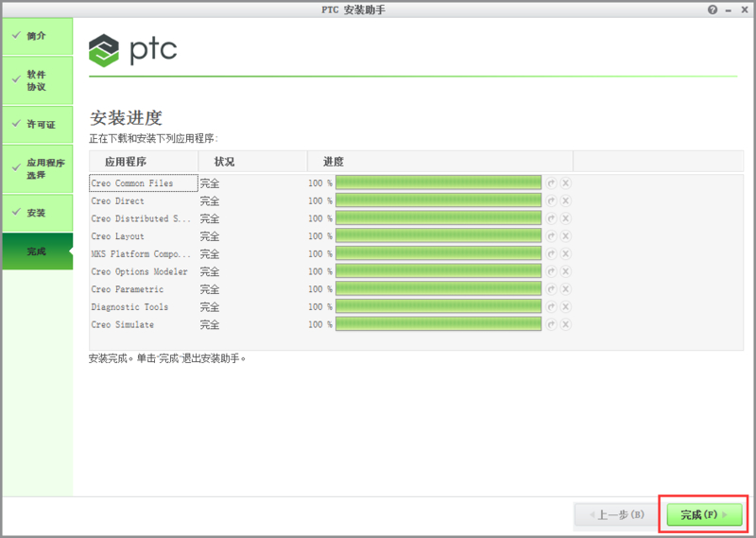This screenshot has height=538, width=756.
Task: Click the 进度 column header
Action: tap(440, 162)
